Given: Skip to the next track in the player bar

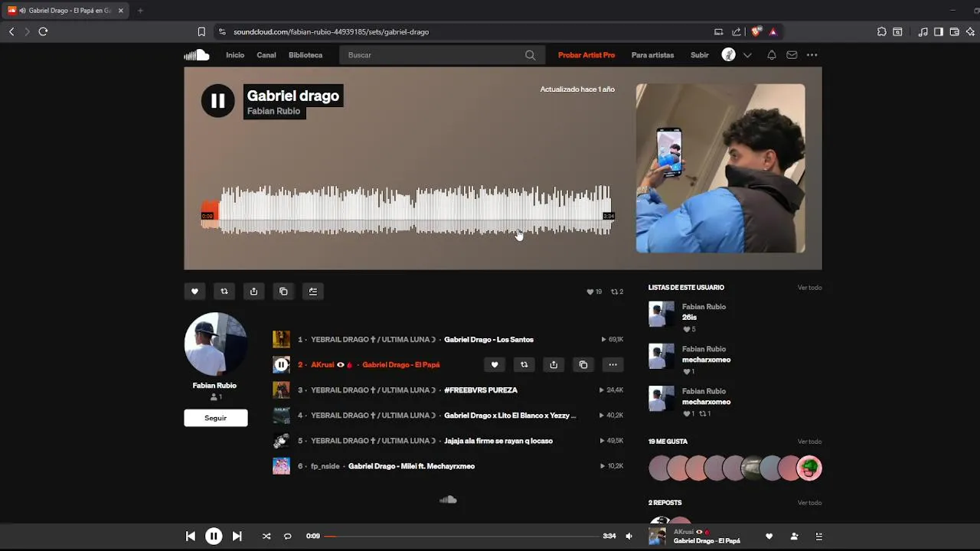Looking at the screenshot, I should click(x=237, y=536).
